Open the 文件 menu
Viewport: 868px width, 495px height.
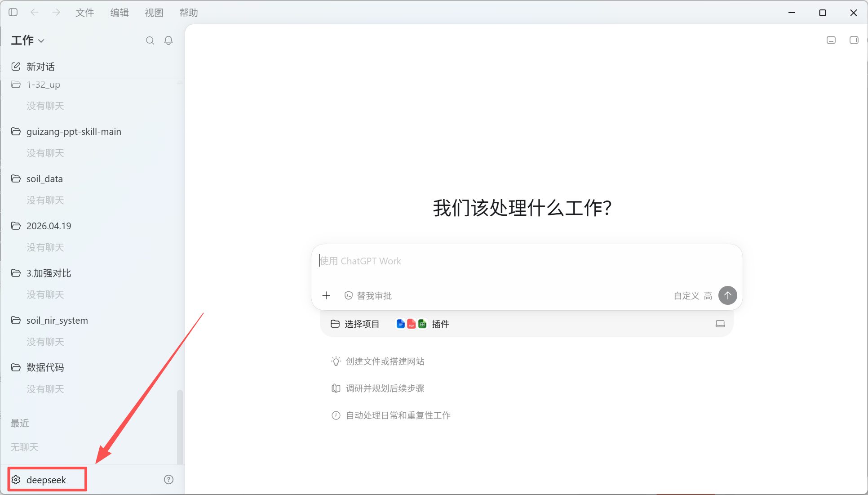point(84,13)
